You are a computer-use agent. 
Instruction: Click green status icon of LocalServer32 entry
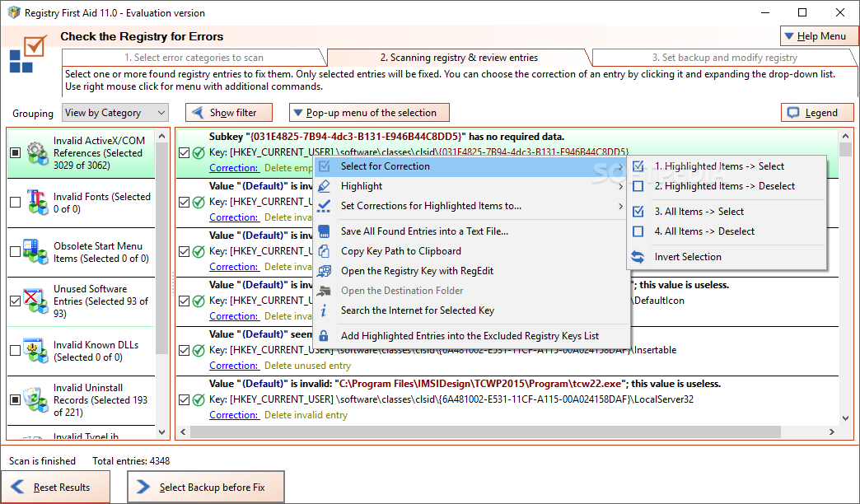click(x=199, y=399)
